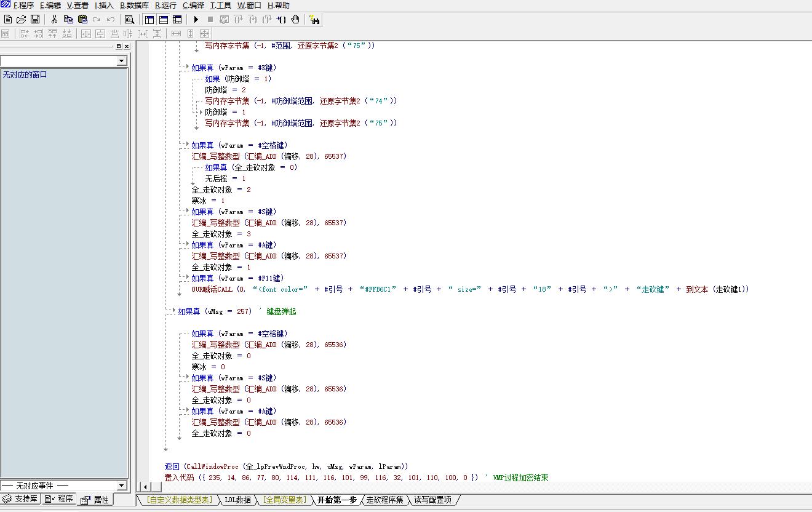
Task: Click the 置入代码 line at bottom
Action: pyautogui.click(x=356, y=478)
